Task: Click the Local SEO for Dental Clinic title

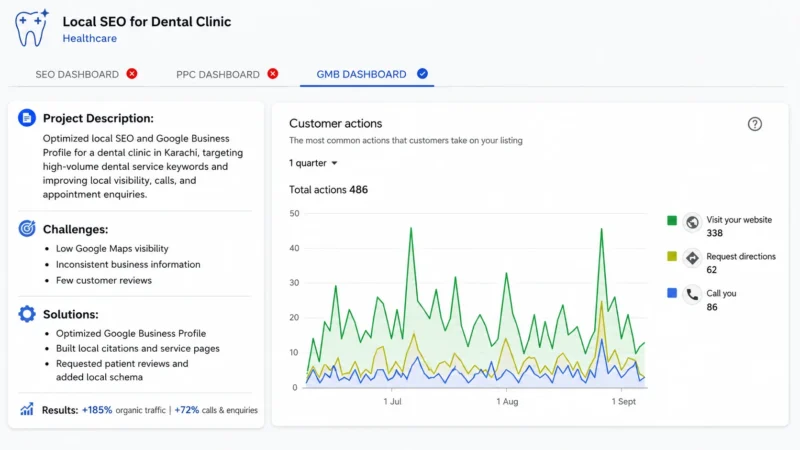Action: click(147, 21)
